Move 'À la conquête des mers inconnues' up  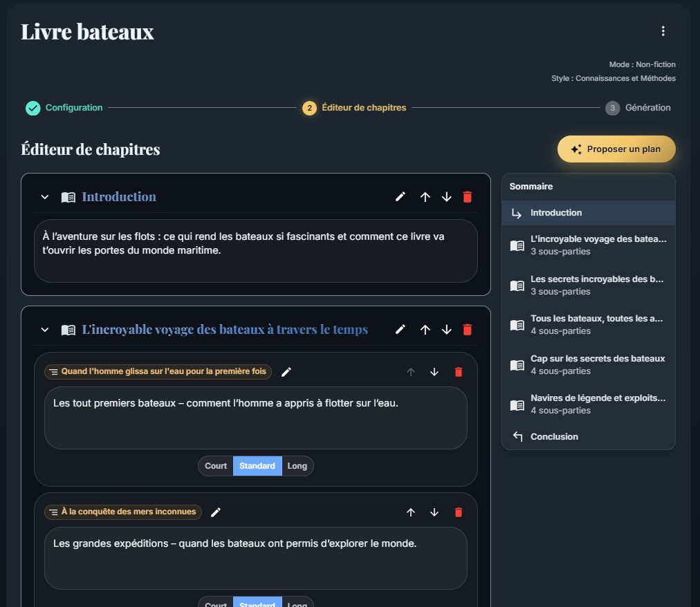(411, 512)
